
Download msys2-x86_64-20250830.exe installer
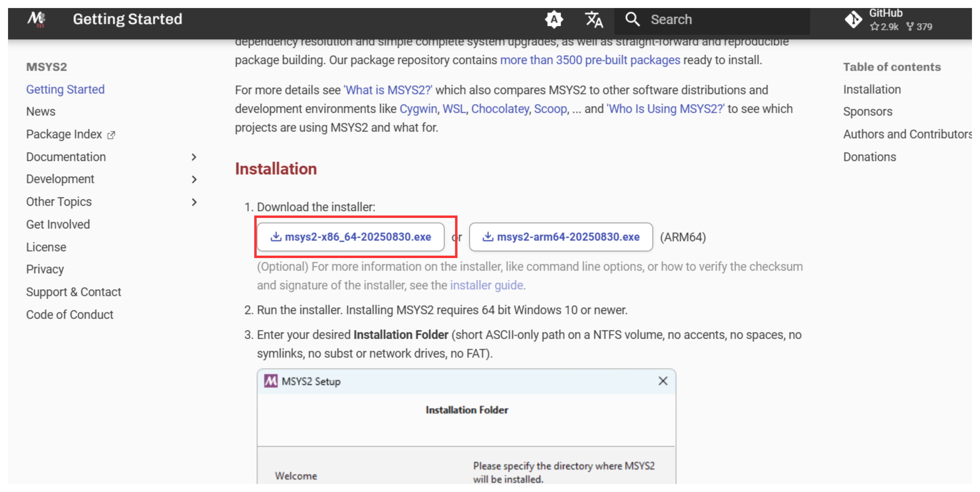pos(350,237)
